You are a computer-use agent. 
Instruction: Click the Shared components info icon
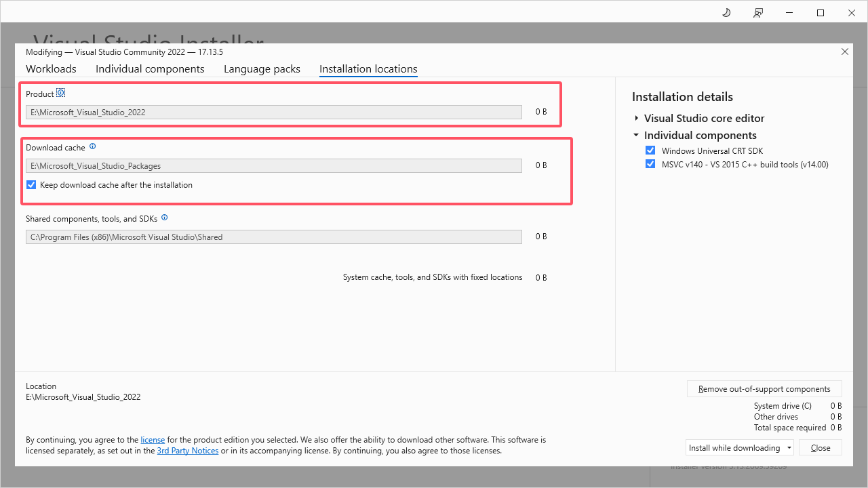[x=165, y=218]
